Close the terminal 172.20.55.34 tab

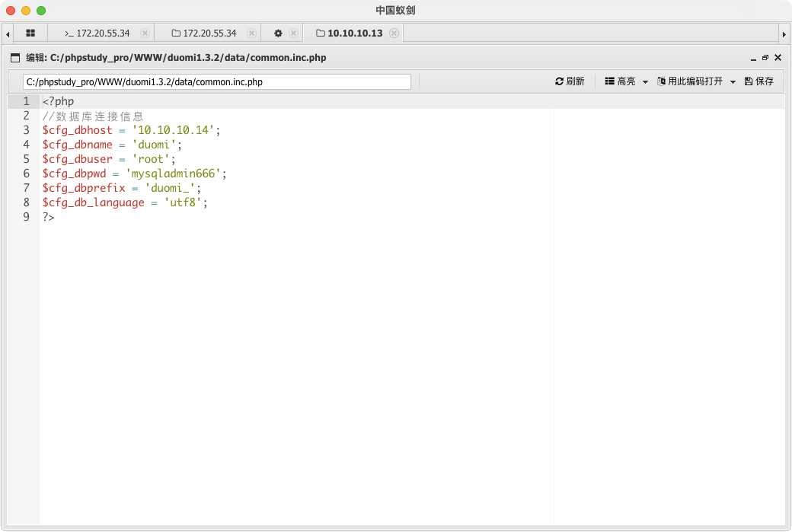pyautogui.click(x=145, y=33)
